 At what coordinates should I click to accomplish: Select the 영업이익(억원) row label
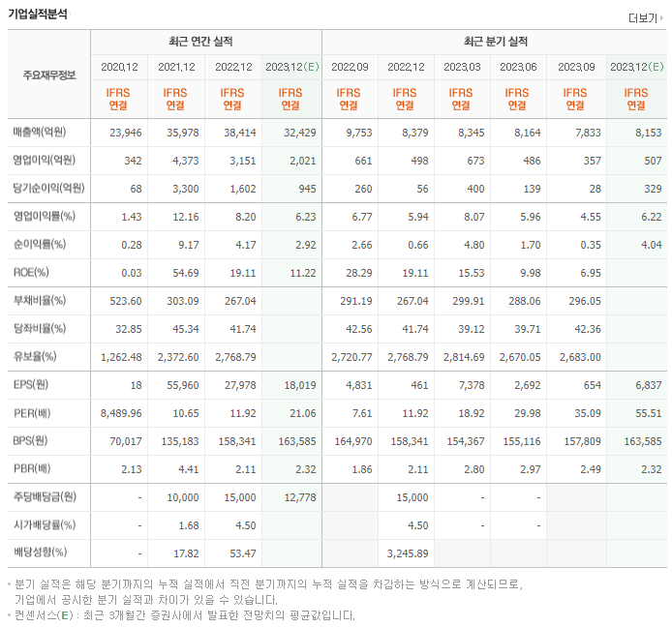[44, 161]
